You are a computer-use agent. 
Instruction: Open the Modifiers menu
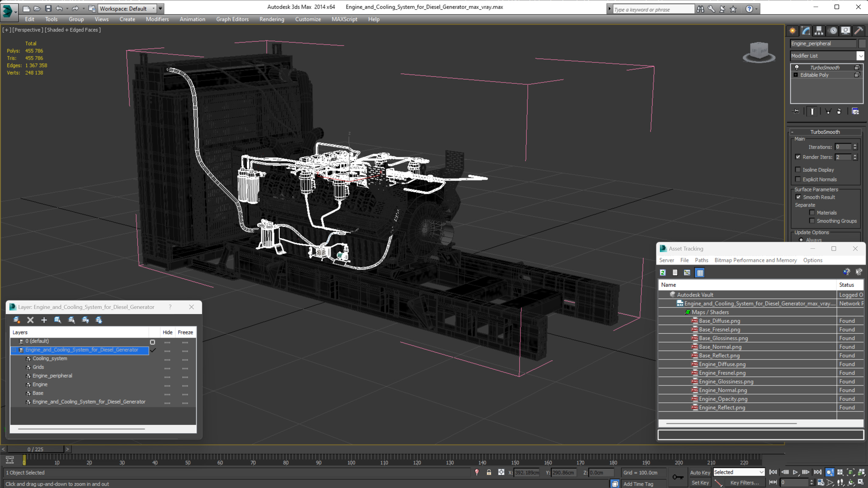click(x=157, y=19)
